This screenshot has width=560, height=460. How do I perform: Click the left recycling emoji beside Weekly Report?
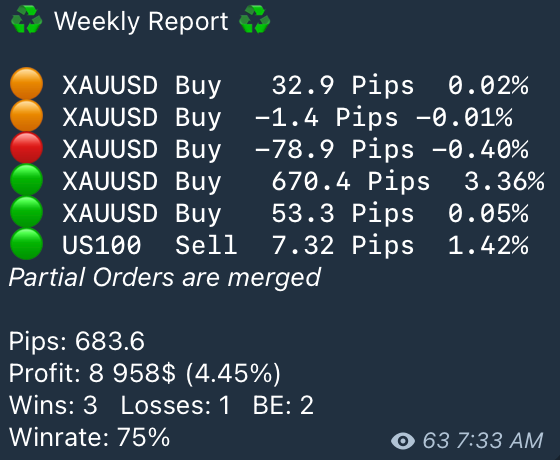[x=26, y=20]
